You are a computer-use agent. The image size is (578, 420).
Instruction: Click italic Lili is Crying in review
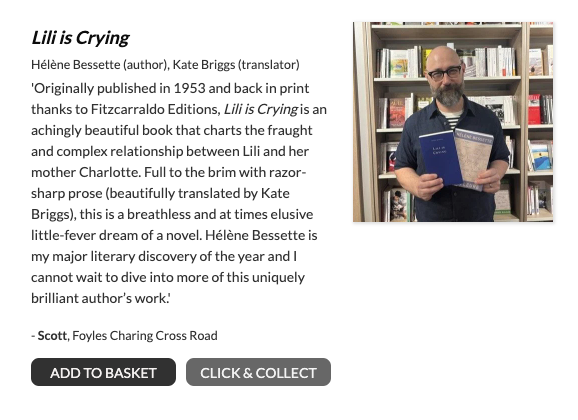coord(261,110)
